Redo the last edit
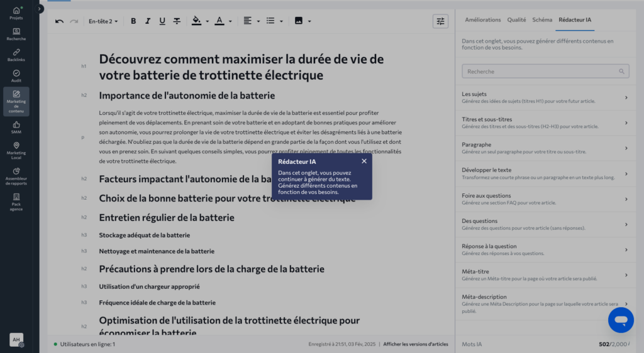Image resolution: width=644 pixels, height=353 pixels. (x=74, y=21)
